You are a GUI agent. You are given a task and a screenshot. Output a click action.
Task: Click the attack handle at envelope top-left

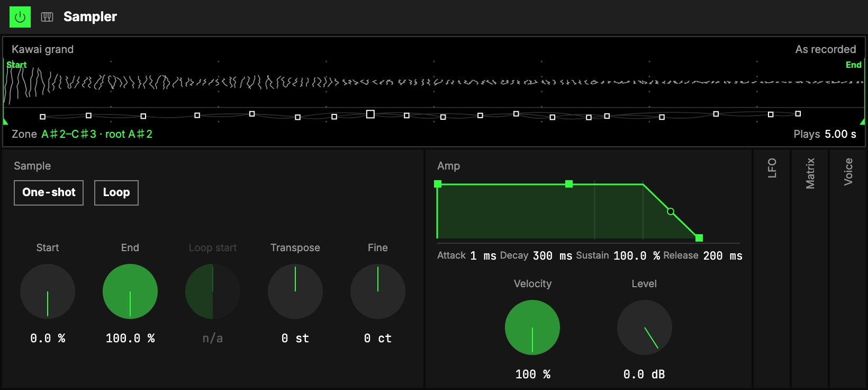click(x=438, y=184)
